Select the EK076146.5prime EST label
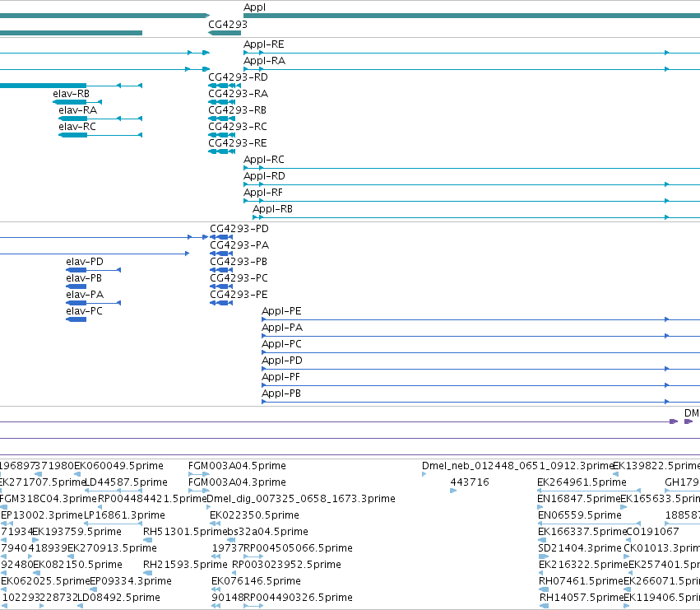The image size is (700, 610). (x=257, y=582)
